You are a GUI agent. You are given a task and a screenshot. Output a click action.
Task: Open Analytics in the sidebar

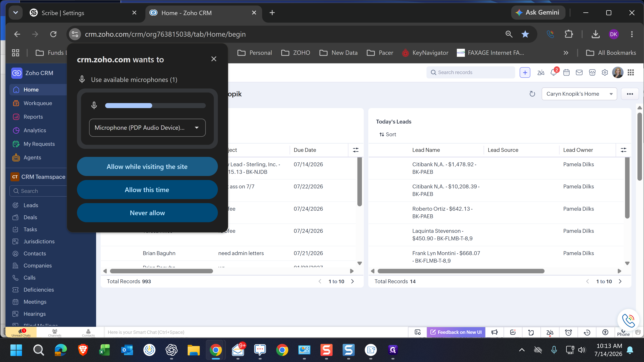pyautogui.click(x=35, y=130)
